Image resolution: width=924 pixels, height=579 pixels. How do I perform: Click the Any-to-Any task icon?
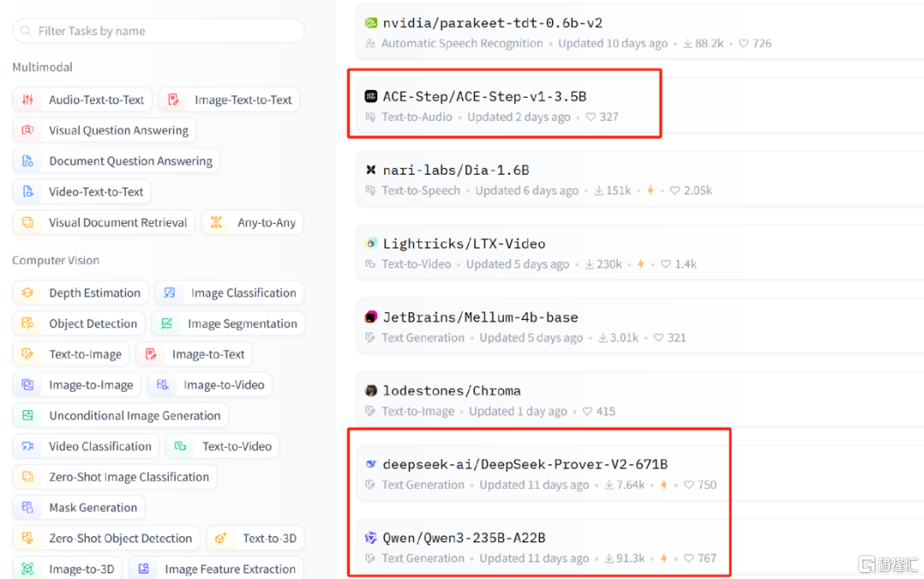pos(216,222)
